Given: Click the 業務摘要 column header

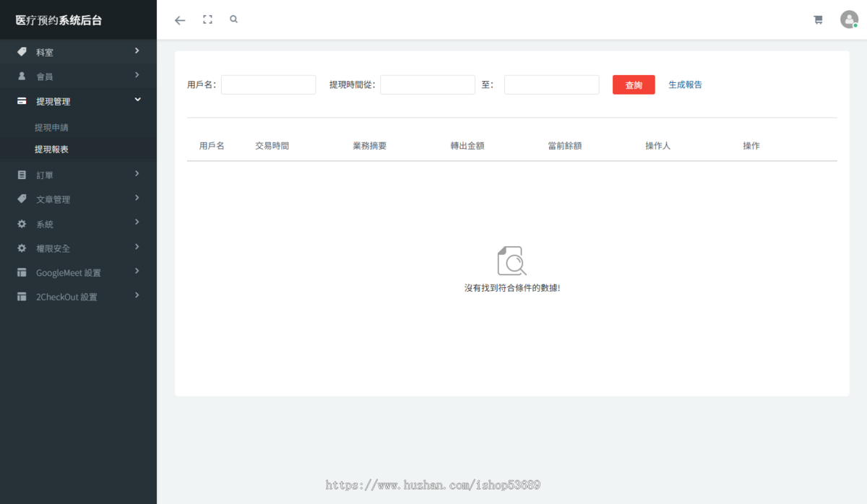Looking at the screenshot, I should [x=369, y=146].
